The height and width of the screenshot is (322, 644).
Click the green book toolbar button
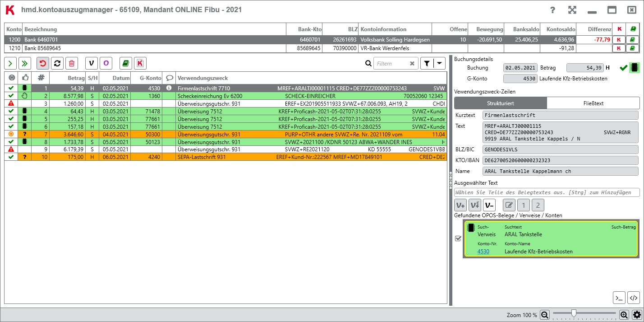[126, 64]
